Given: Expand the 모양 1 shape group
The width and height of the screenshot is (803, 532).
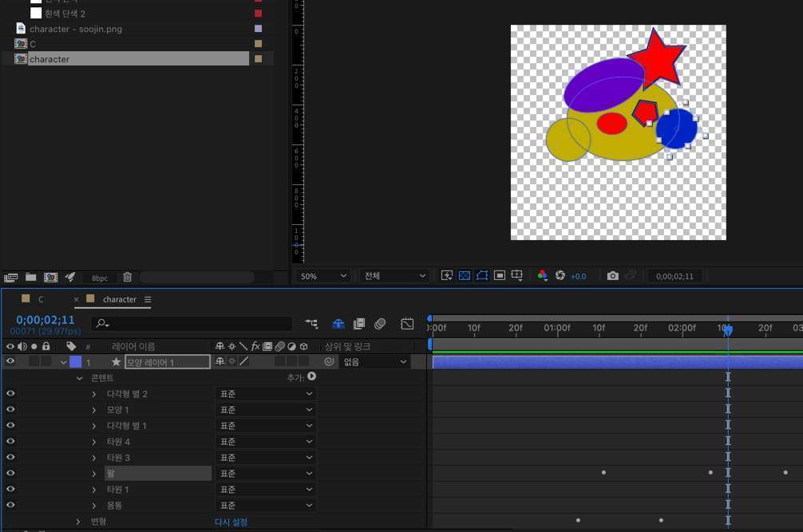Looking at the screenshot, I should click(93, 410).
